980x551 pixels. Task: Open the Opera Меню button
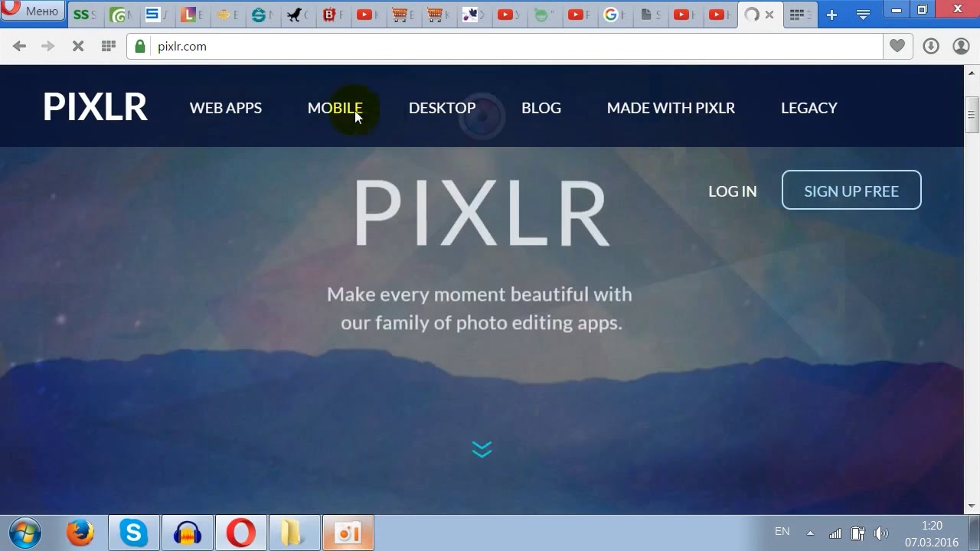click(32, 11)
